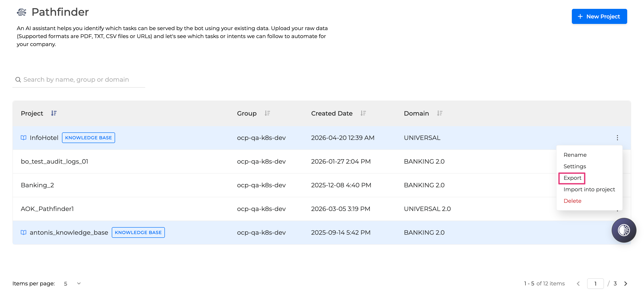Click the UNIVERSAL domain in InfoHotel row
This screenshot has width=644, height=302.
pos(422,138)
